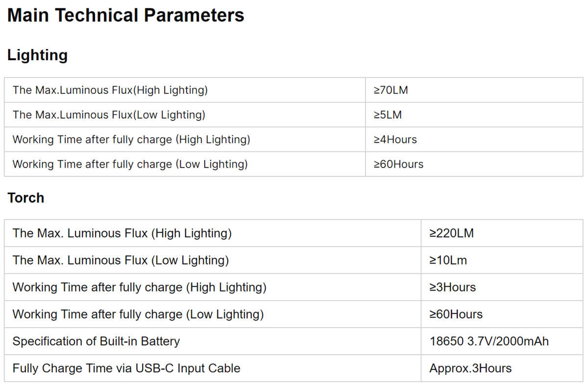588x389 pixels.
Task: Select the ≥10Lm torch value
Action: coord(448,260)
